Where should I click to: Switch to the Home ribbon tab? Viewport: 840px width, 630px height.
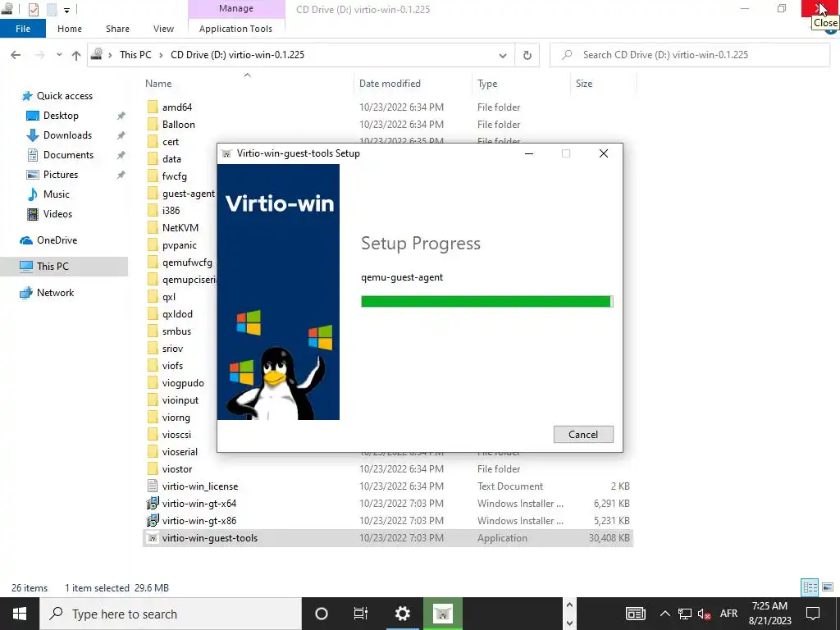(x=70, y=29)
